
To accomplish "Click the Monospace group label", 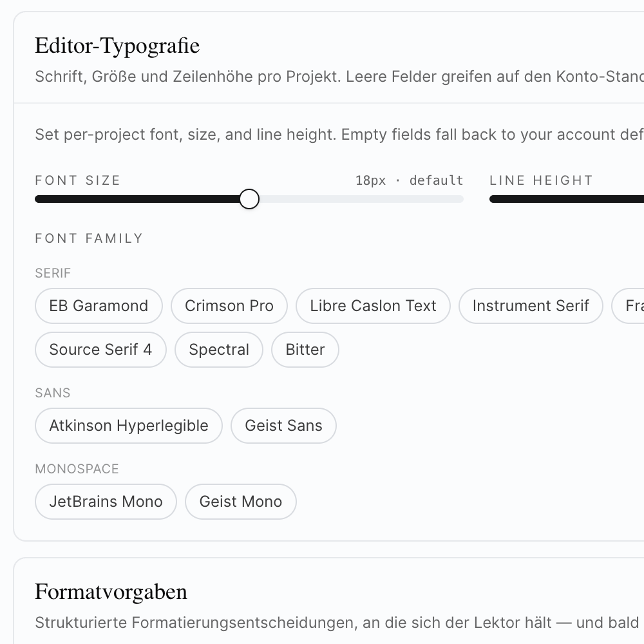I will pyautogui.click(x=77, y=469).
